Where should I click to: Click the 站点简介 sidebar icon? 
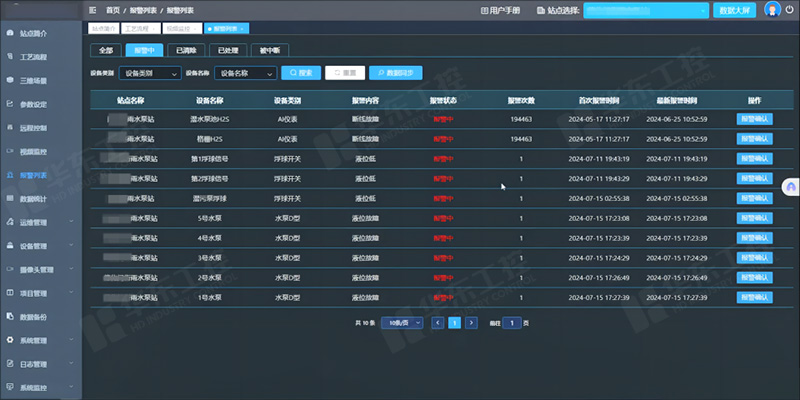pyautogui.click(x=9, y=33)
